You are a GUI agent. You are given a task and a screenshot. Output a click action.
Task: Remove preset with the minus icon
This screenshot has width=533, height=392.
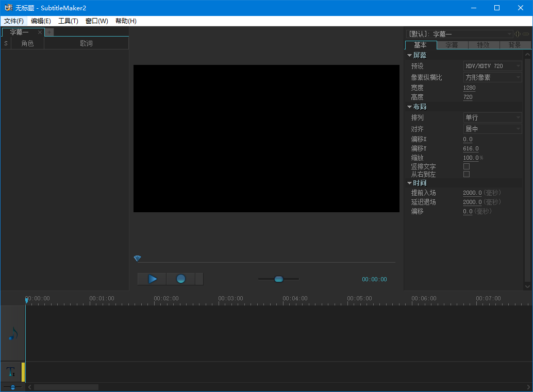pyautogui.click(x=526, y=34)
